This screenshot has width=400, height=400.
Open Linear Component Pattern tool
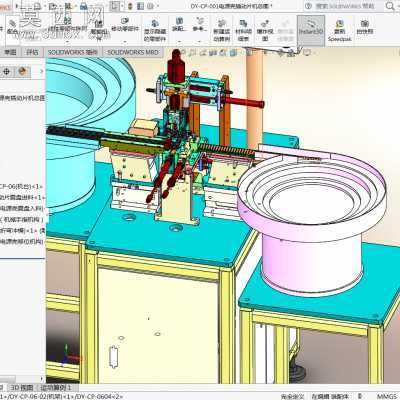[68, 25]
